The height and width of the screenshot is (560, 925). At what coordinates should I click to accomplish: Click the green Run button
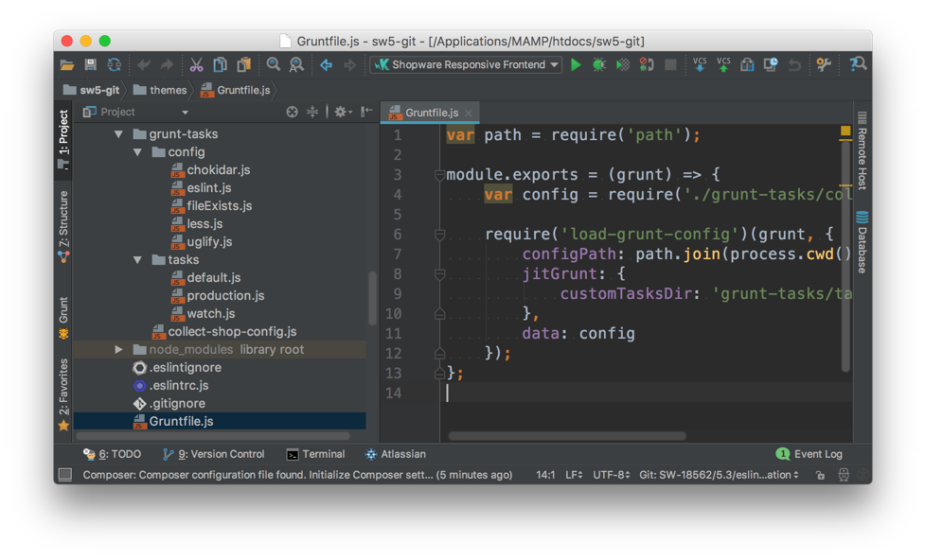click(576, 65)
